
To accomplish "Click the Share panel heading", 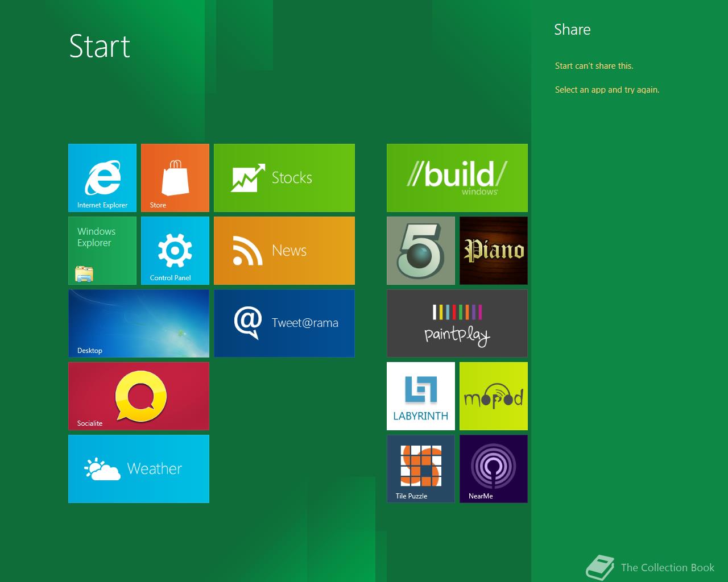I will click(x=572, y=30).
